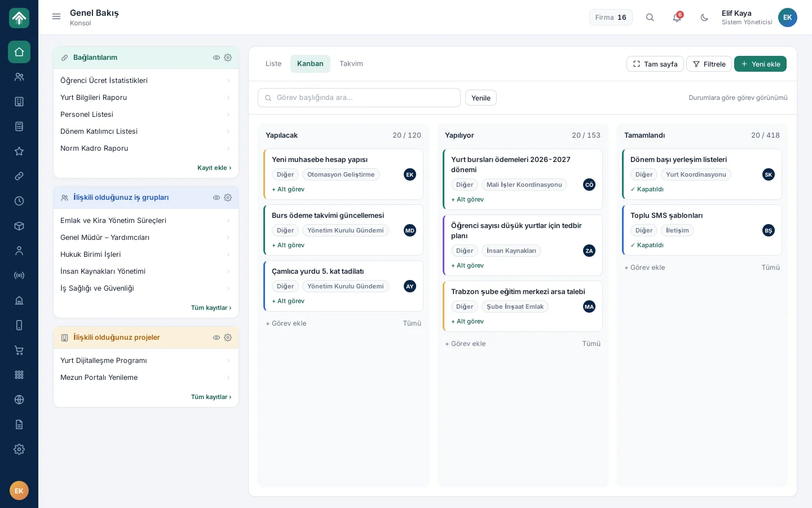
Task: Toggle visibility eye of projeler panel
Action: click(x=217, y=338)
